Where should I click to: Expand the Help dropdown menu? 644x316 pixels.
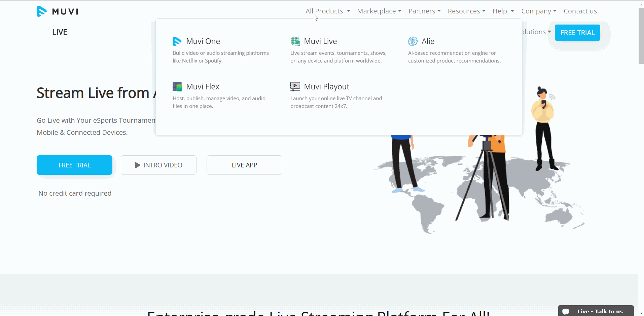click(503, 11)
